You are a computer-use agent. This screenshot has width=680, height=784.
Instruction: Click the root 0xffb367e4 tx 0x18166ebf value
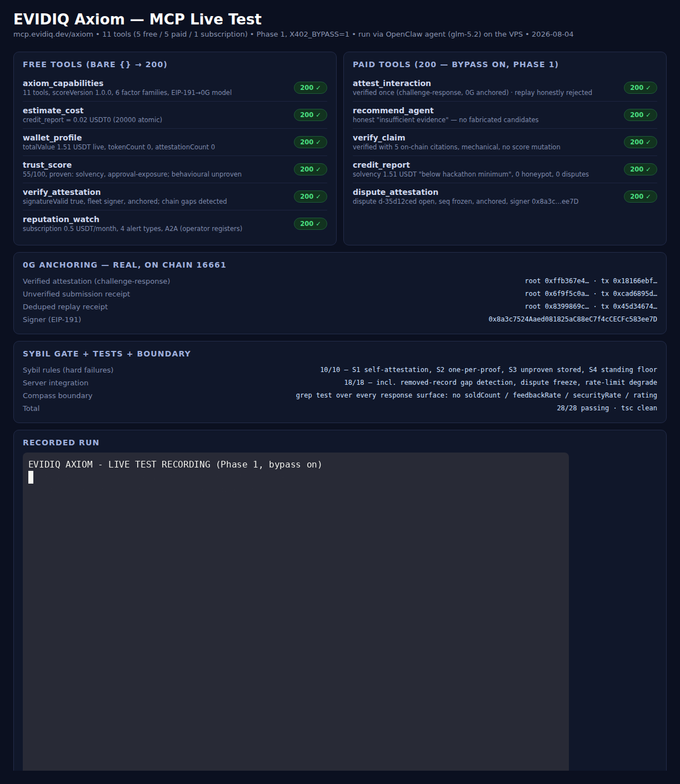point(591,281)
